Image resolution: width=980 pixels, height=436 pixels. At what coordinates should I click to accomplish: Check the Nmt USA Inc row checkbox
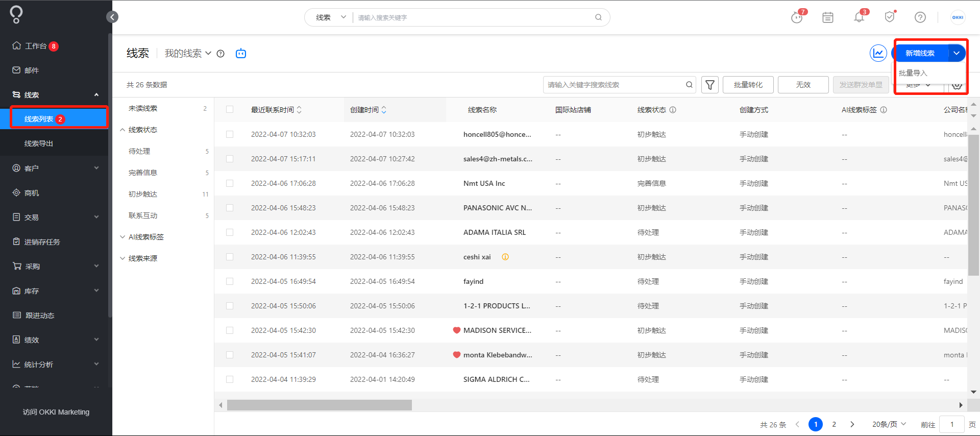click(230, 183)
